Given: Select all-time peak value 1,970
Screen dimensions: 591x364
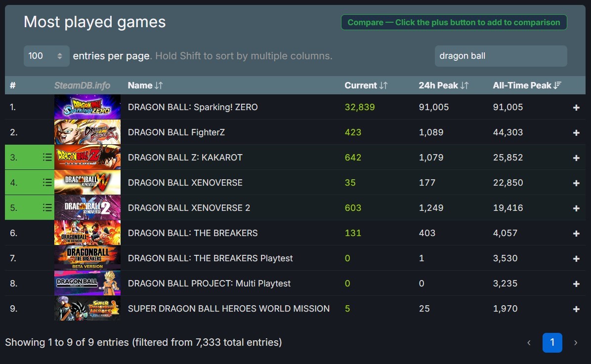Looking at the screenshot, I should (505, 309).
